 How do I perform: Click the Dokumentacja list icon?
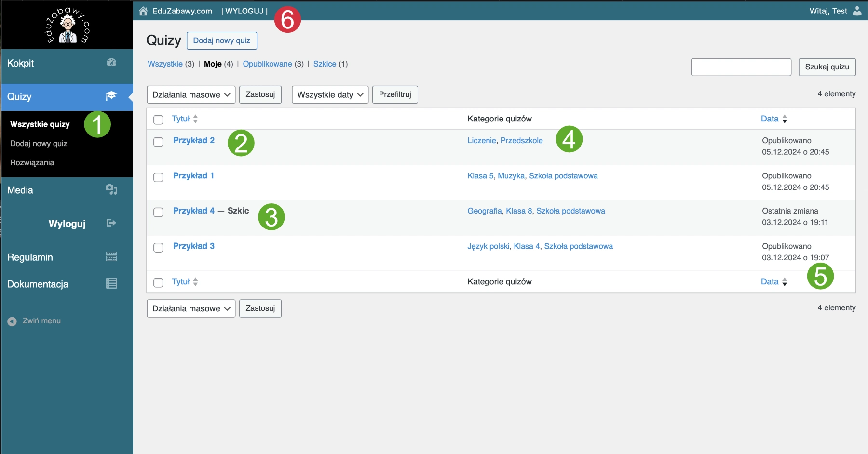click(111, 283)
